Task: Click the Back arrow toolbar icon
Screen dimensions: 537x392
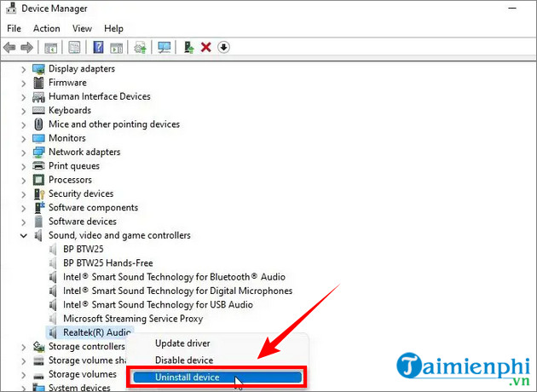Action: [x=9, y=47]
